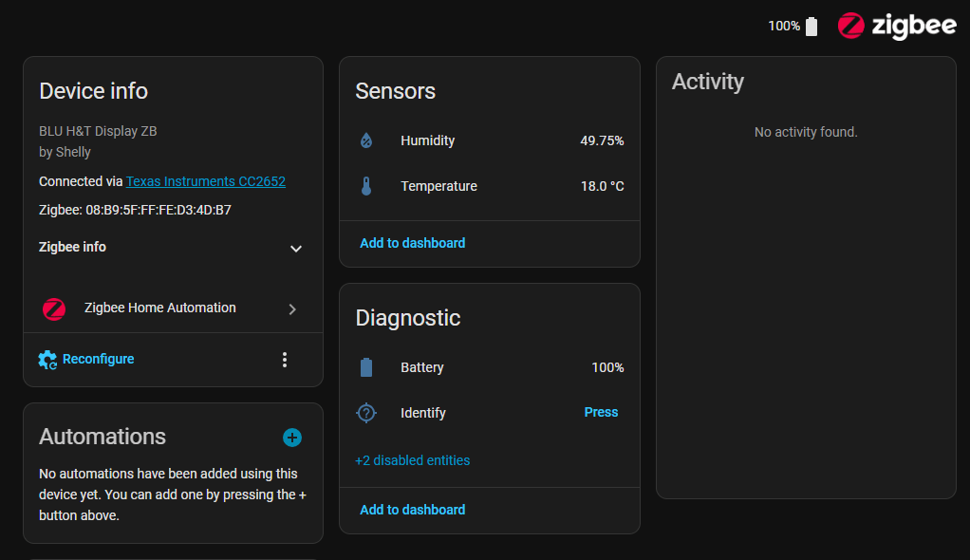Viewport: 970px width, 560px height.
Task: Expand the Zigbee info section
Action: (295, 248)
